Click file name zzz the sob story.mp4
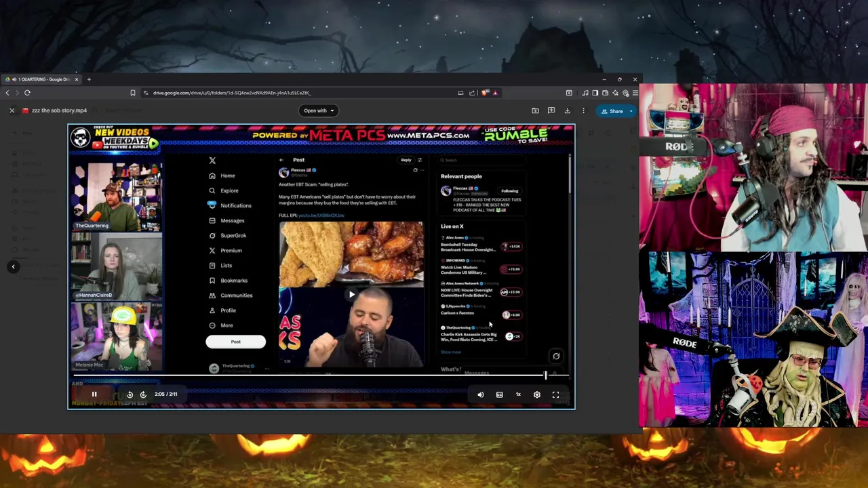Image resolution: width=868 pixels, height=488 pixels. pos(59,110)
